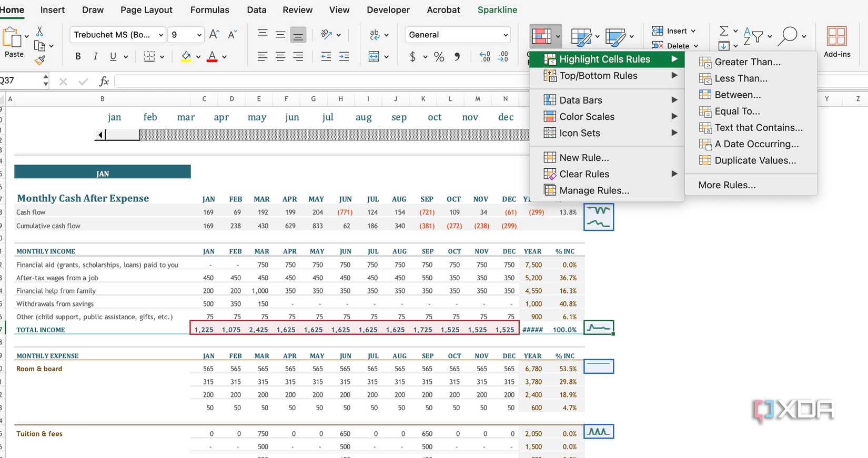Open Data Bars submenu
868x458 pixels.
tap(607, 100)
